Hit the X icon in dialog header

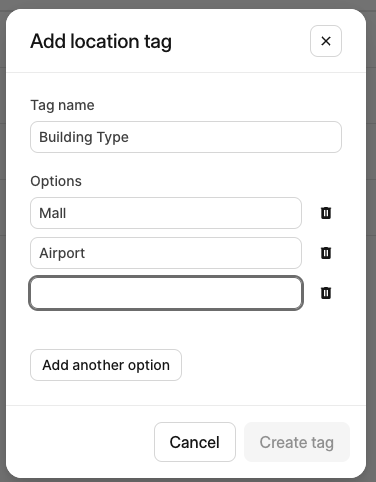[x=326, y=41]
